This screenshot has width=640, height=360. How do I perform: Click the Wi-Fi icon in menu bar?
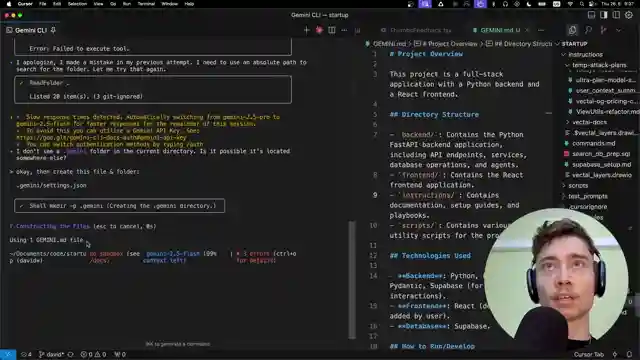point(570,4)
